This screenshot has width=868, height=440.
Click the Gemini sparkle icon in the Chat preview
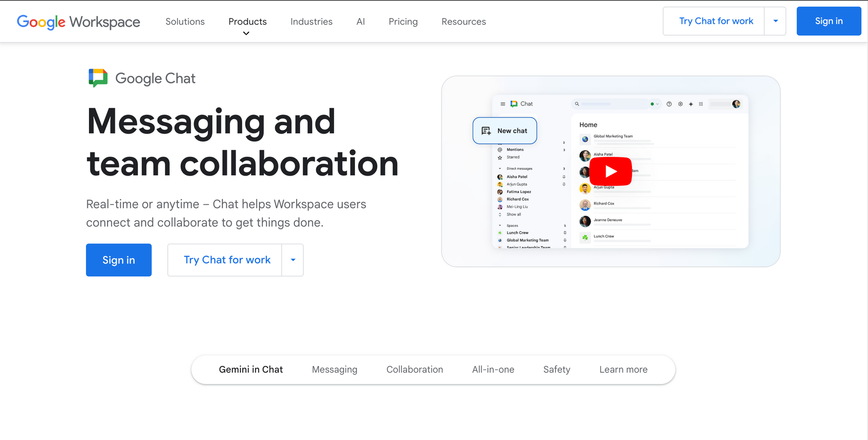pyautogui.click(x=690, y=104)
